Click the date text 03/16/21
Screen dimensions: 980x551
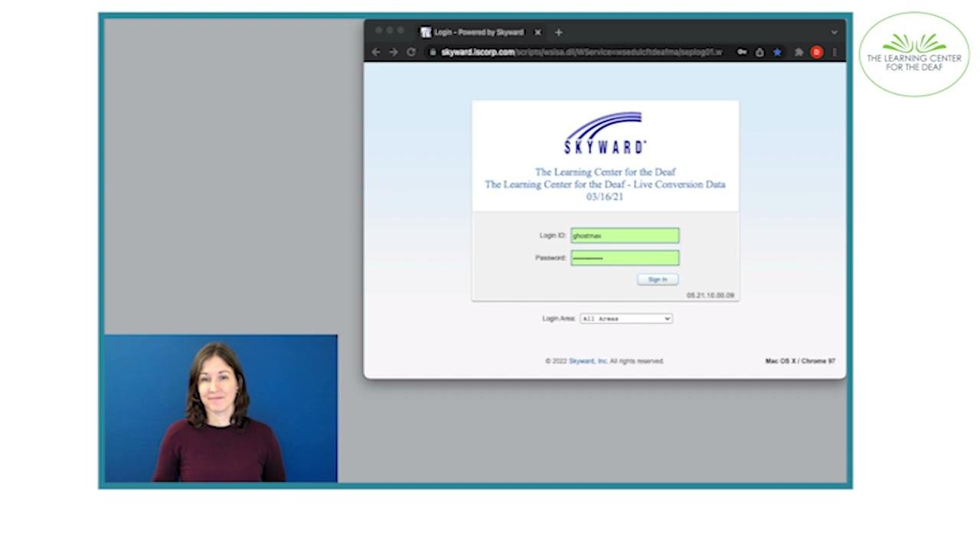(605, 197)
